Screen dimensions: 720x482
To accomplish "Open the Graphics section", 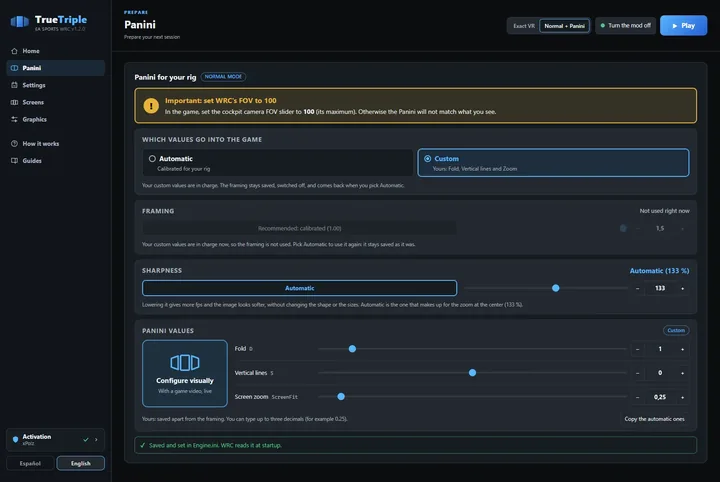I will coord(55,119).
